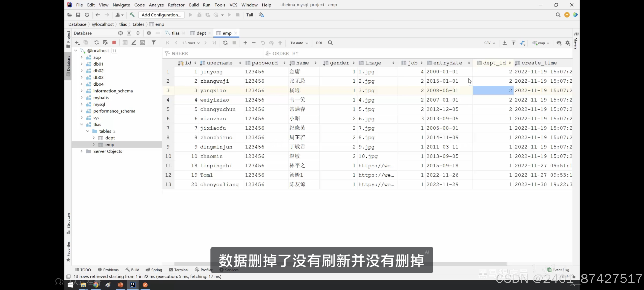This screenshot has height=290, width=644.
Task: Open the translate icon next to Tail
Action: (x=261, y=15)
